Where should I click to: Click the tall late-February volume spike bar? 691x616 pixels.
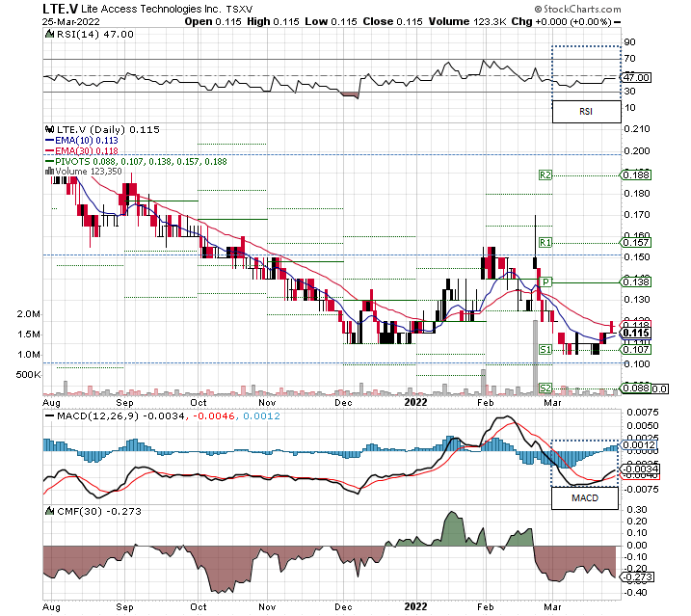pos(536,358)
